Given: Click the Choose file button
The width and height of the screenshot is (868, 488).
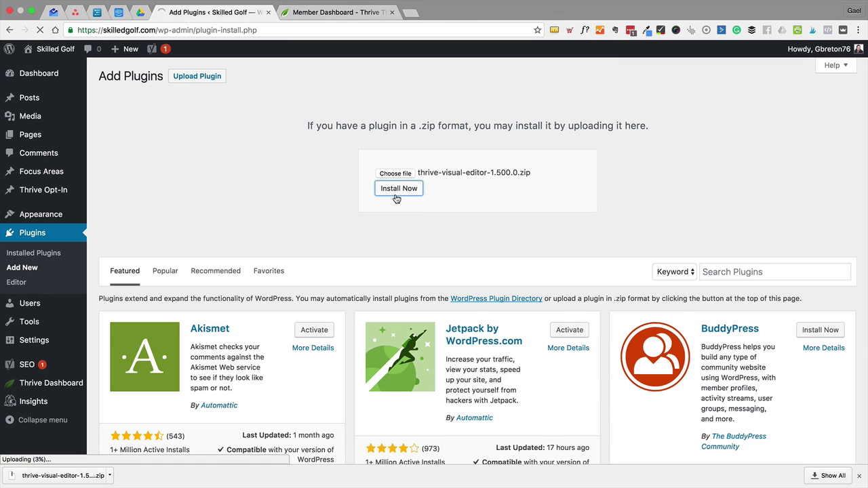Looking at the screenshot, I should tap(395, 174).
